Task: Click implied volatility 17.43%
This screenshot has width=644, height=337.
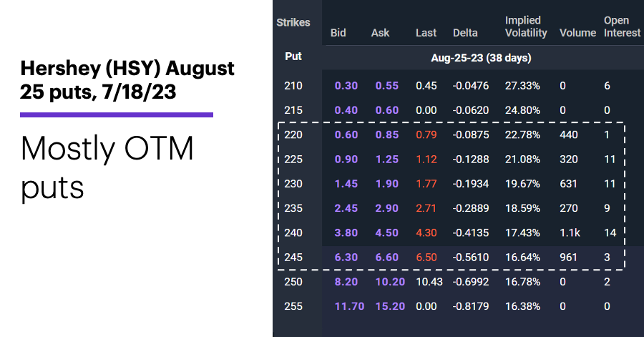Action: (x=522, y=233)
